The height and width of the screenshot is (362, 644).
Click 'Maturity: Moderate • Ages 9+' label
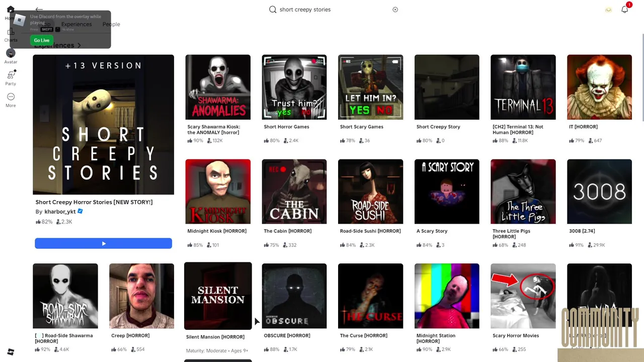click(217, 351)
